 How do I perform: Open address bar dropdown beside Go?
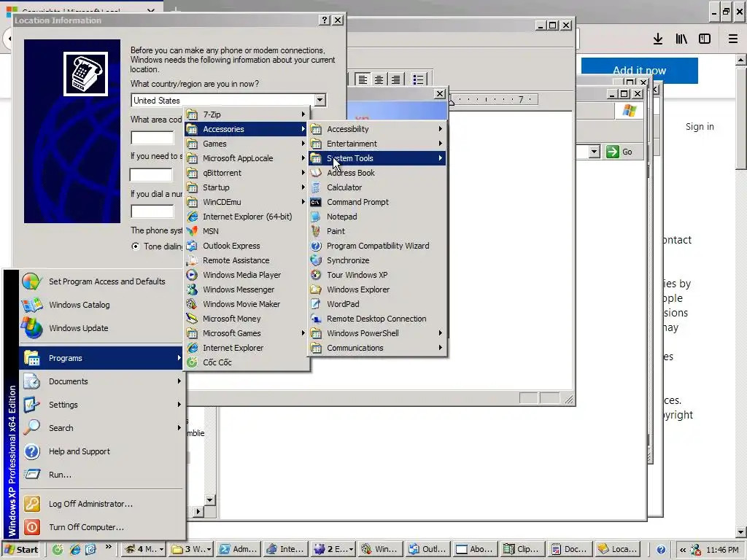pos(594,152)
